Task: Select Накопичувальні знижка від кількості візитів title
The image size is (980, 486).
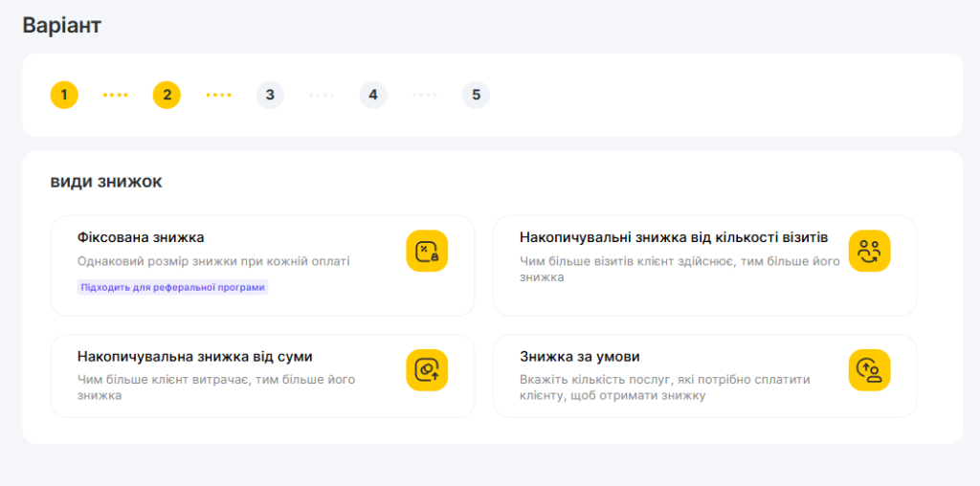Action: point(674,237)
